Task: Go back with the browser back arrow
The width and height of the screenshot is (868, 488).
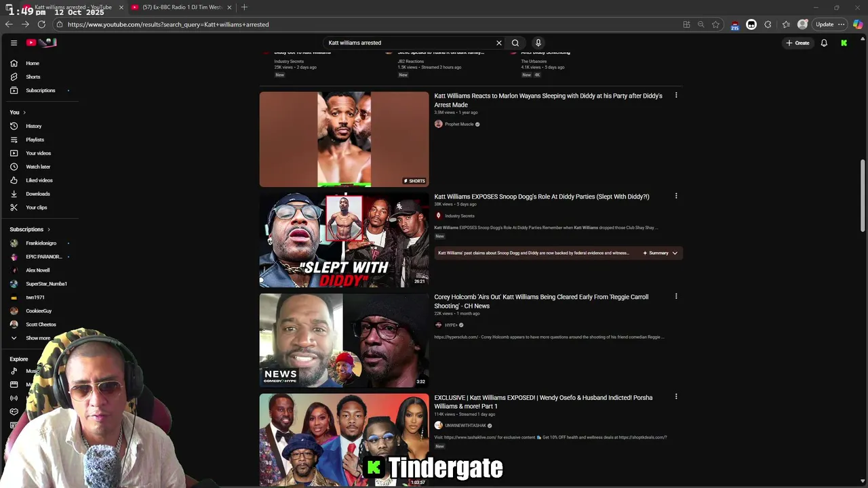Action: click(x=9, y=24)
